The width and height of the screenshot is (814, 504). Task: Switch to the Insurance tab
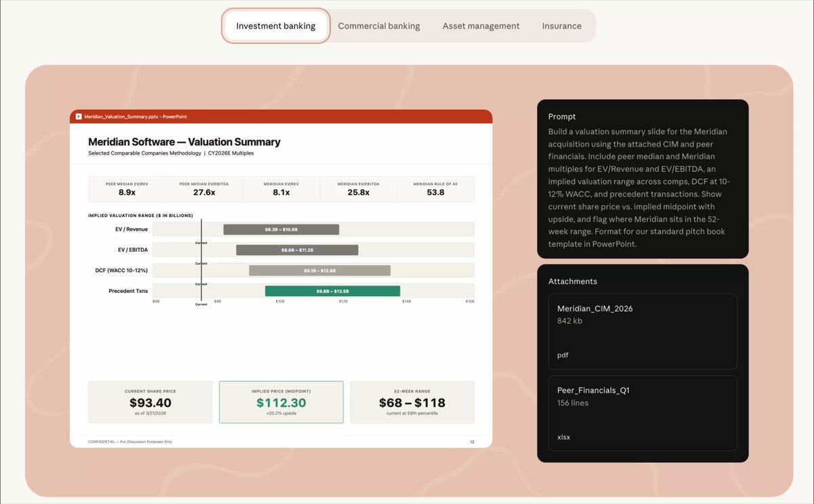(562, 26)
